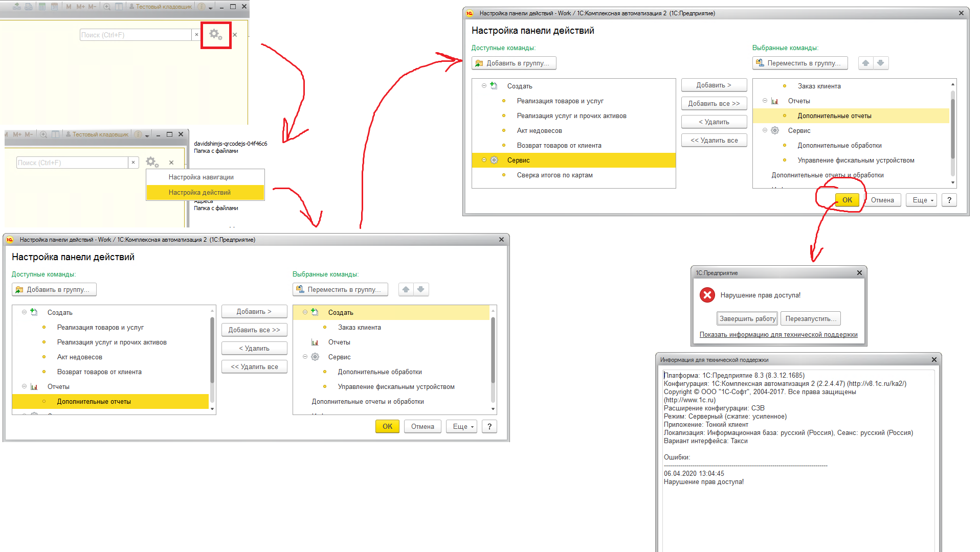Click the info icon in top window toolbar
The width and height of the screenshot is (980, 552).
(x=202, y=7)
